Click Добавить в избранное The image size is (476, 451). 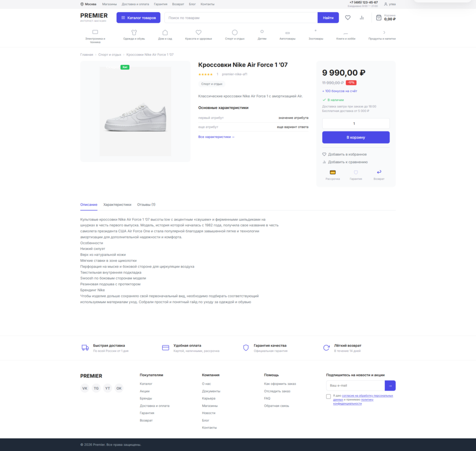pyautogui.click(x=344, y=154)
